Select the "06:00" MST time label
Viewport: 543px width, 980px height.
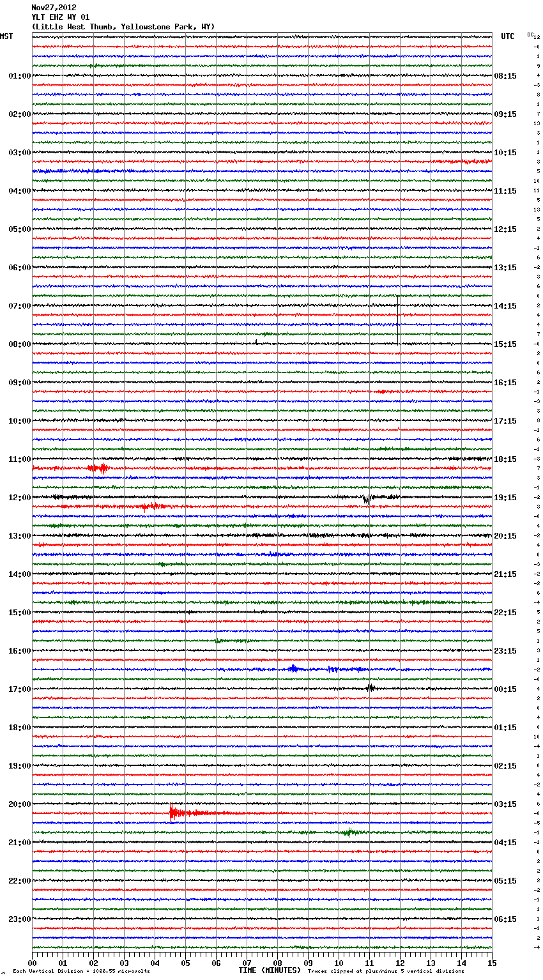coord(20,268)
